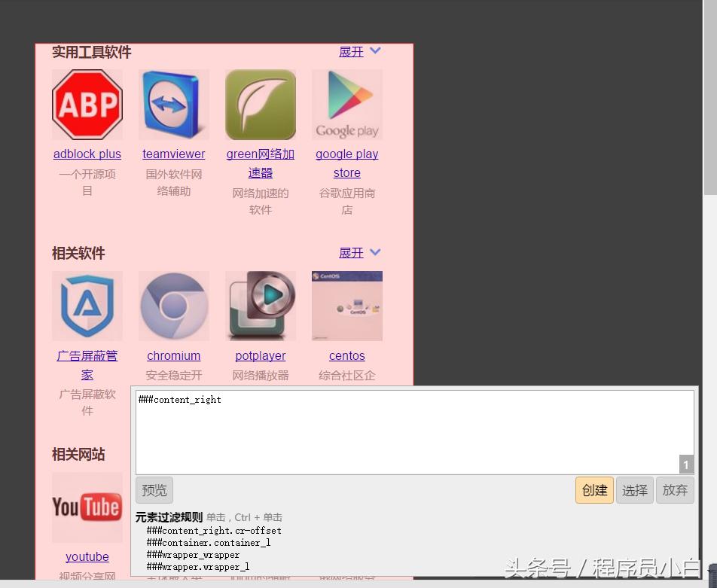The image size is (717, 588).
Task: Click the 预览 preview button
Action: (154, 489)
